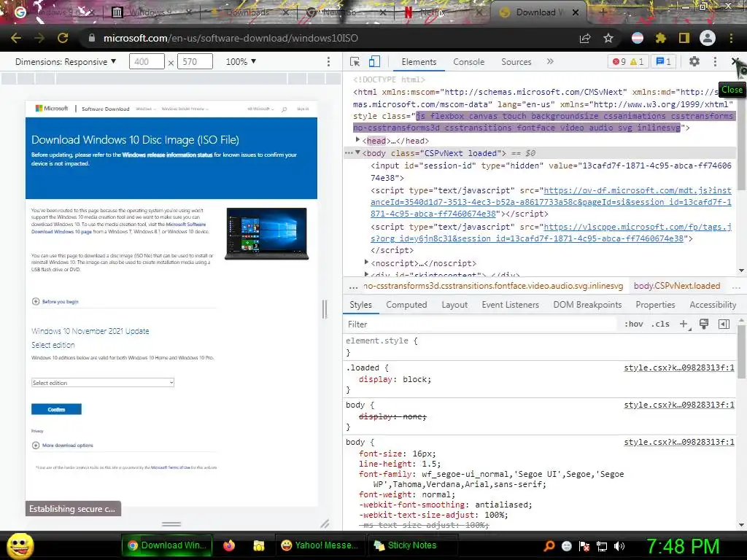Click the share page icon in address bar
Image resolution: width=747 pixels, height=560 pixels.
click(585, 38)
